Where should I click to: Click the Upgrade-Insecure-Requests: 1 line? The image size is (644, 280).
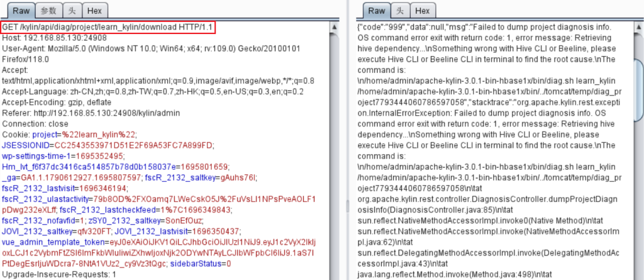59,274
